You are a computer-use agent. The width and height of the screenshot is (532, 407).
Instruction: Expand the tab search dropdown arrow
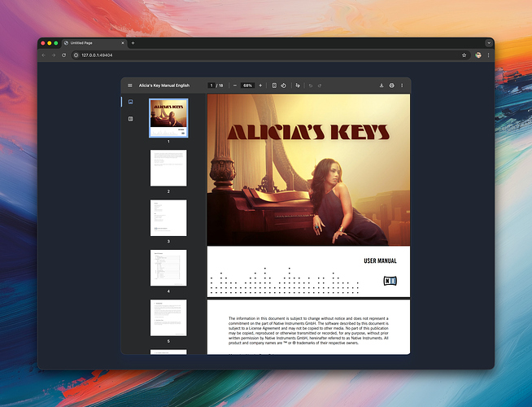489,43
